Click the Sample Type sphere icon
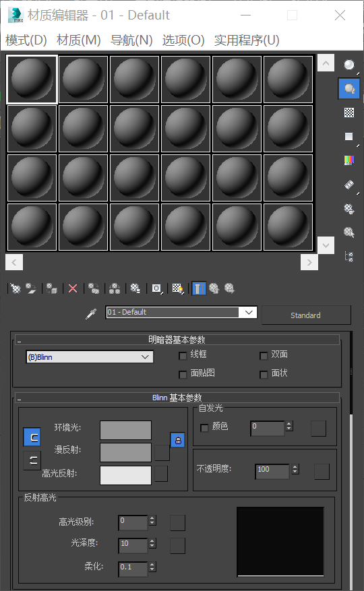Image resolution: width=364 pixels, height=591 pixels. pos(349,65)
